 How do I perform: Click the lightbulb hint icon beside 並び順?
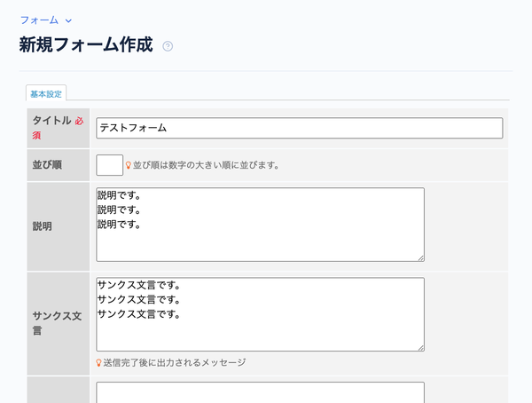tap(129, 165)
